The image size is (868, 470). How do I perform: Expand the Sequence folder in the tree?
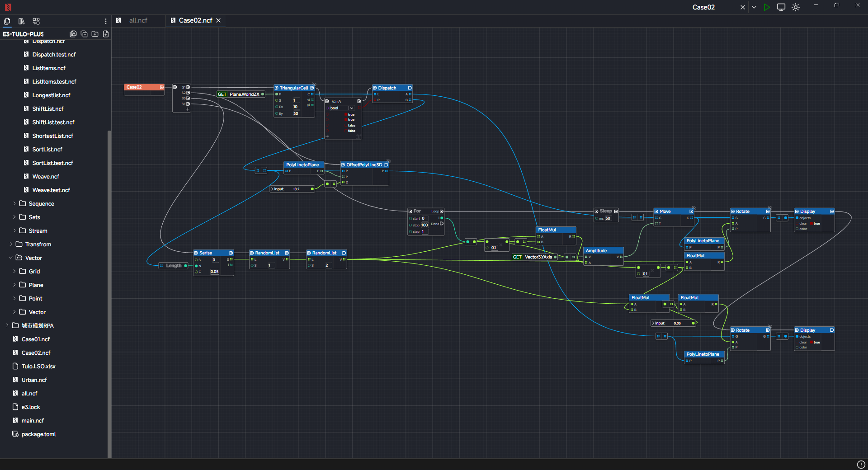pos(14,204)
